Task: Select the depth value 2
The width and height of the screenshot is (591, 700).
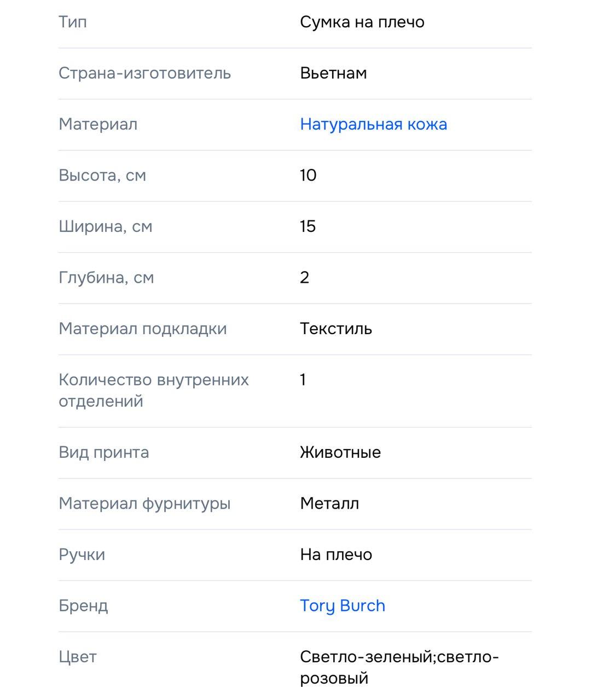Action: 305,278
